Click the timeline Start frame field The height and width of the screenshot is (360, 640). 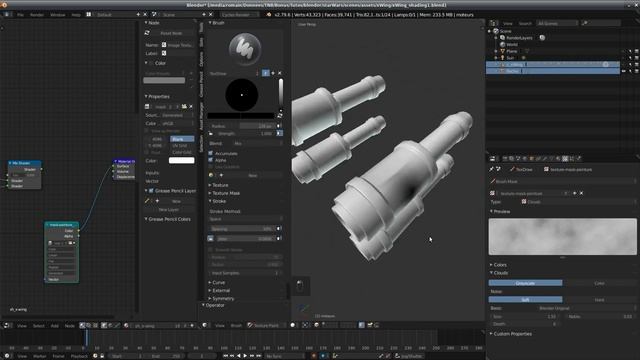coord(127,356)
